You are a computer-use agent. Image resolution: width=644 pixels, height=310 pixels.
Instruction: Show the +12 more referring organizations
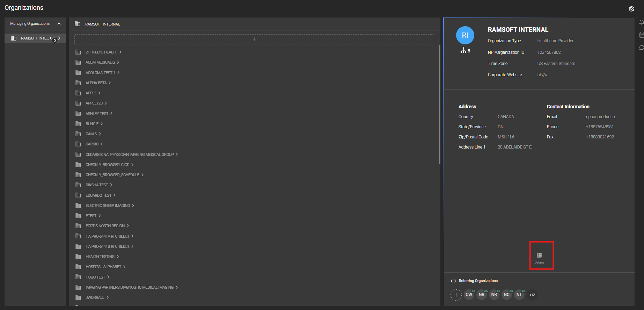[x=532, y=295]
